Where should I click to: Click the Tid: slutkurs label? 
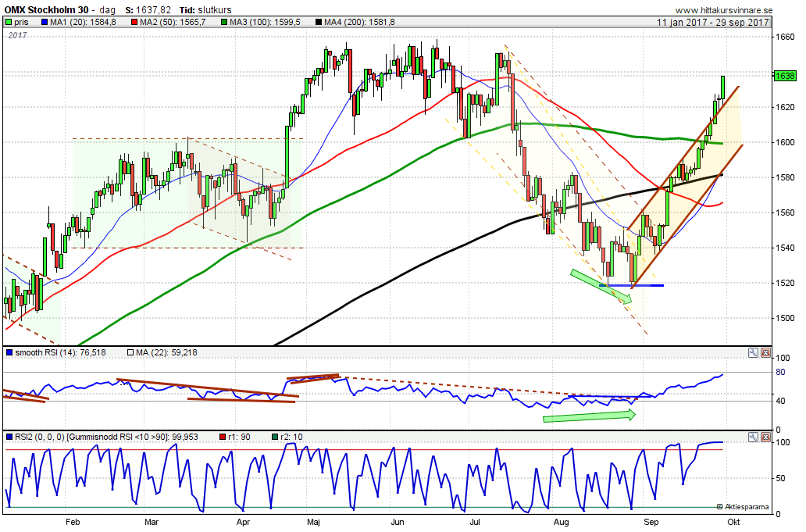tap(205, 10)
